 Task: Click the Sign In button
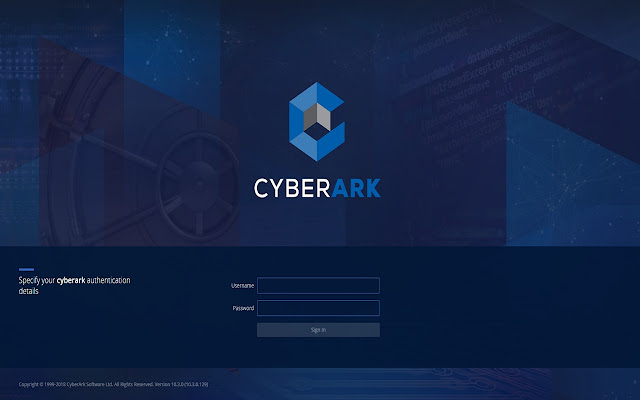[x=318, y=330]
